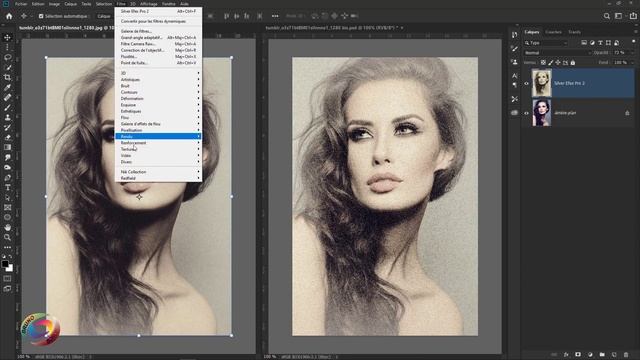640x360 pixels.
Task: Select the Clone Stamp tool
Action: click(x=7, y=117)
